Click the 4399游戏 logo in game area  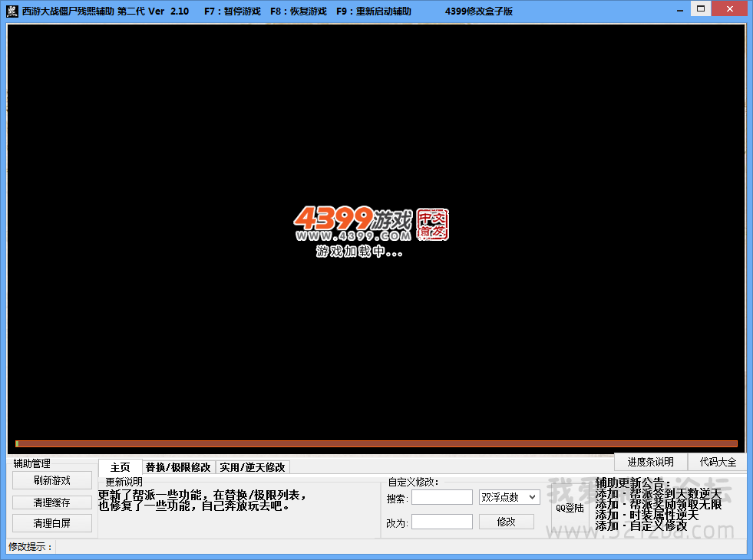(x=353, y=219)
